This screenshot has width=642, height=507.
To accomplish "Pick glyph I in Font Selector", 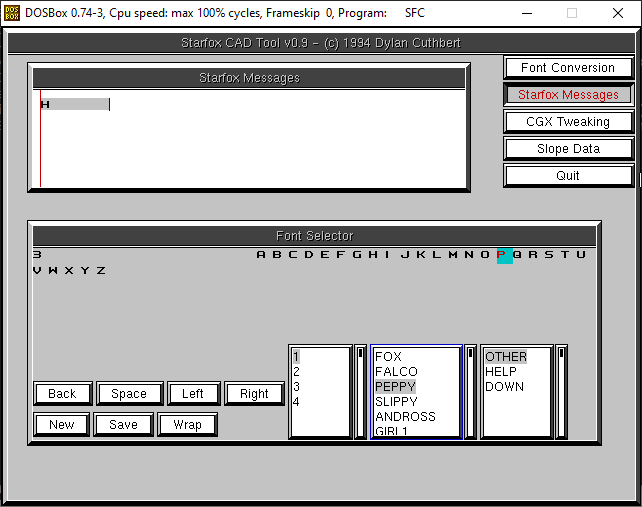I will tap(387, 255).
